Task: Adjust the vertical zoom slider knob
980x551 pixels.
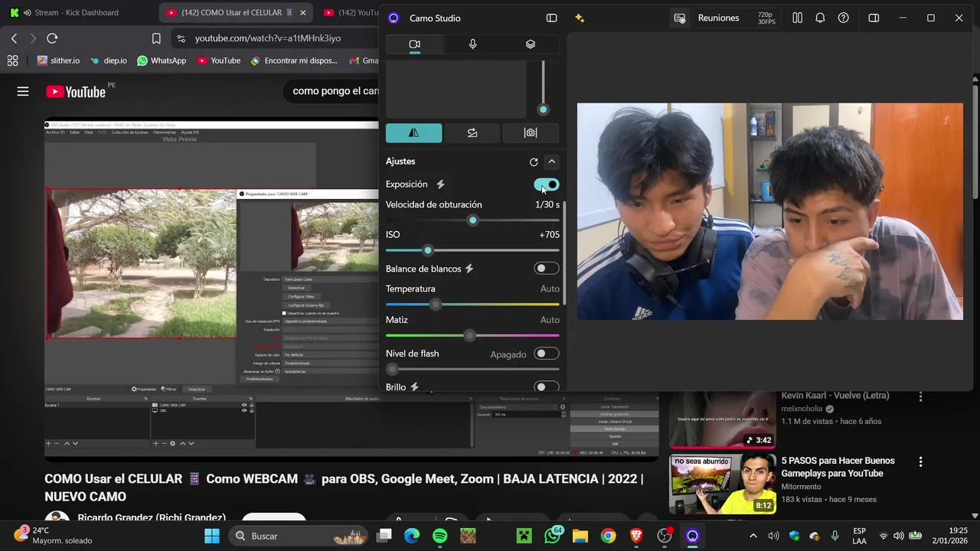Action: pos(543,109)
